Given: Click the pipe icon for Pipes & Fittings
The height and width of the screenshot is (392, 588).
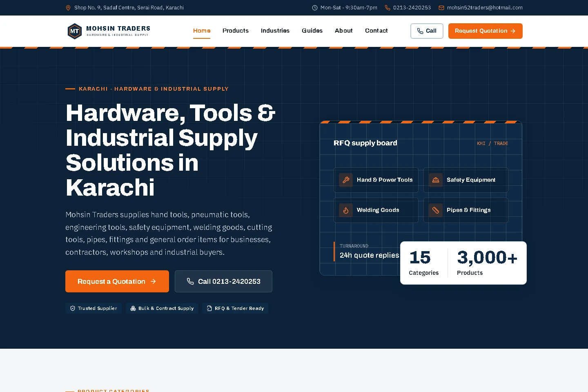Looking at the screenshot, I should tap(436, 210).
